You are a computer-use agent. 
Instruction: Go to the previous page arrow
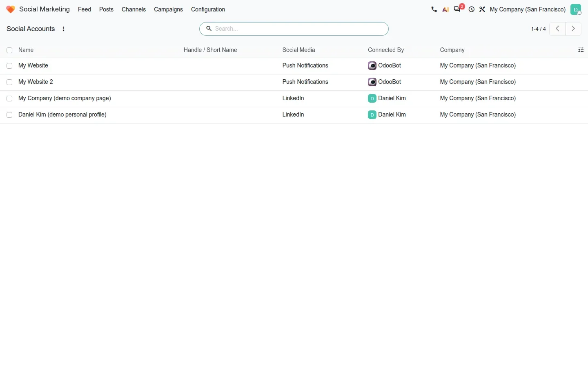click(557, 29)
